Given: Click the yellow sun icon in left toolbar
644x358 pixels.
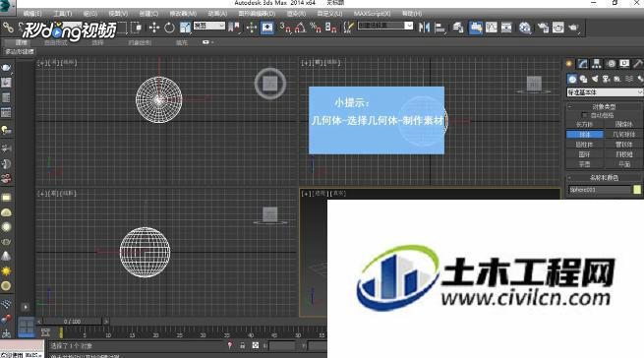Looking at the screenshot, I should pos(6,271).
